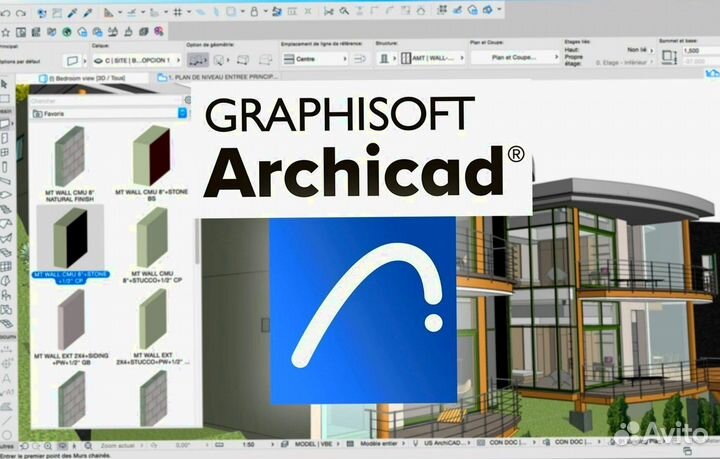Screen dimensions: 720x459
Task: Switch to PLAN DE NIVEAU ENTREE tab
Action: click(218, 77)
